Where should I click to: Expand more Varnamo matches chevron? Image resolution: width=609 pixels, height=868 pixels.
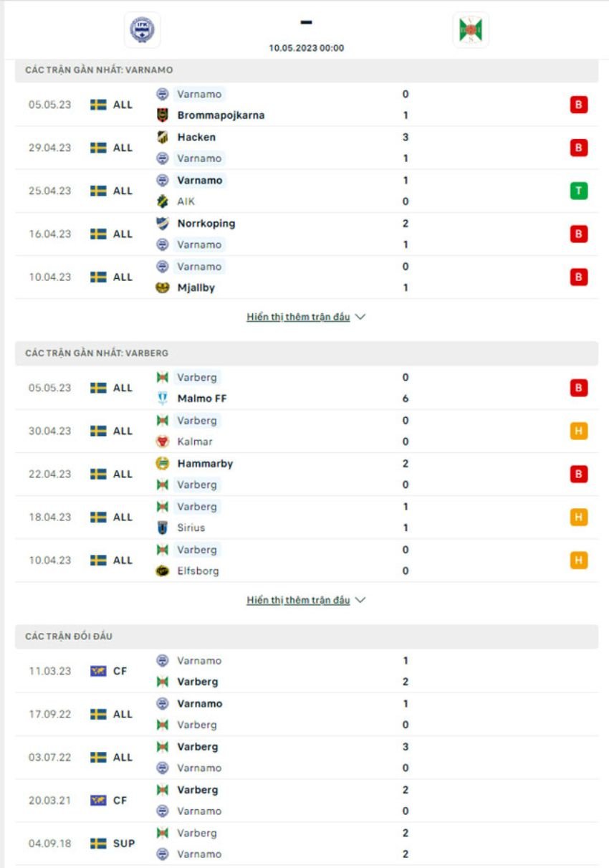click(x=360, y=317)
